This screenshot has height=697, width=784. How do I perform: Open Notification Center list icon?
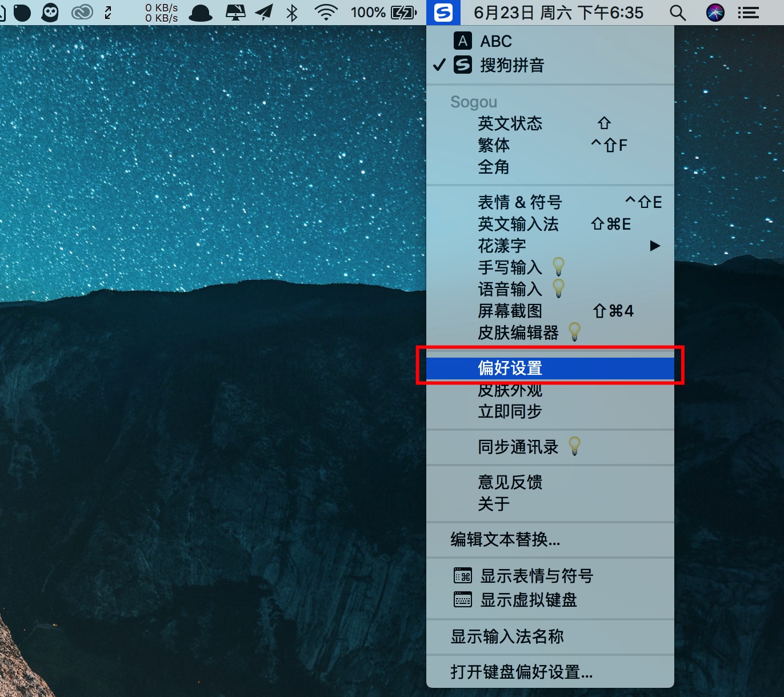pyautogui.click(x=748, y=13)
